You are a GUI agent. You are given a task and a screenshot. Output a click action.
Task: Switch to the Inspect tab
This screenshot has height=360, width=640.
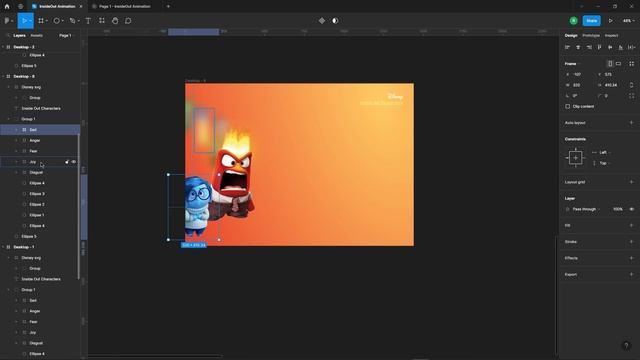pos(611,36)
